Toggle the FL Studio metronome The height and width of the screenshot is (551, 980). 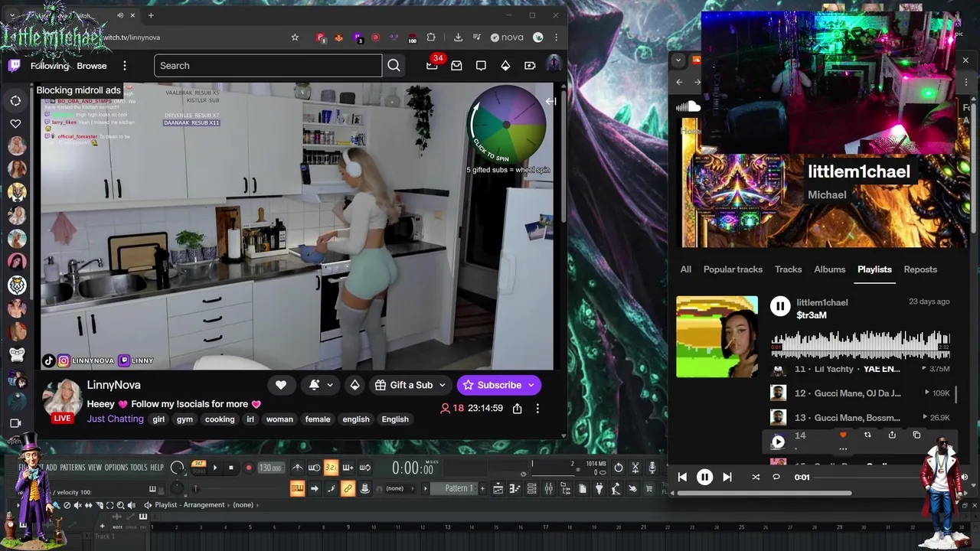(297, 468)
